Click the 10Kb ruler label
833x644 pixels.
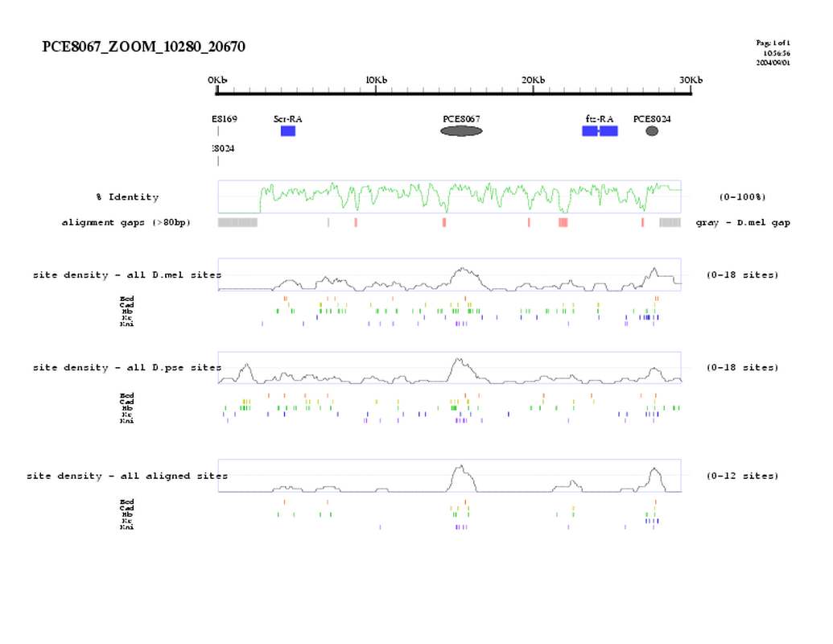376,80
